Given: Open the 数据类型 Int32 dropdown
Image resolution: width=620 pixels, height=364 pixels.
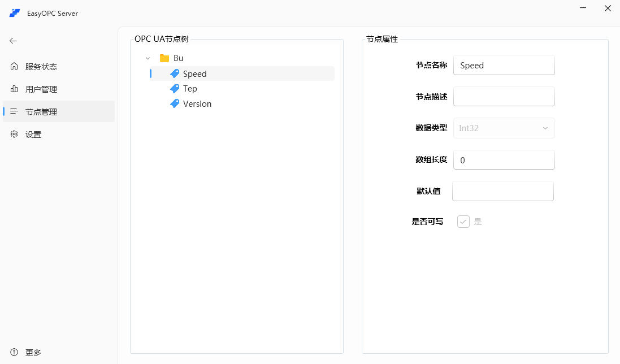Looking at the screenshot, I should (x=504, y=128).
